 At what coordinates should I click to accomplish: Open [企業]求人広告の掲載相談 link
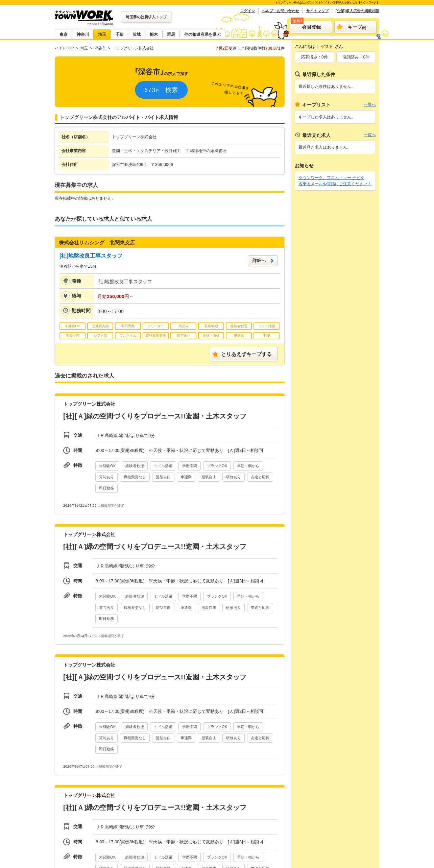[357, 11]
